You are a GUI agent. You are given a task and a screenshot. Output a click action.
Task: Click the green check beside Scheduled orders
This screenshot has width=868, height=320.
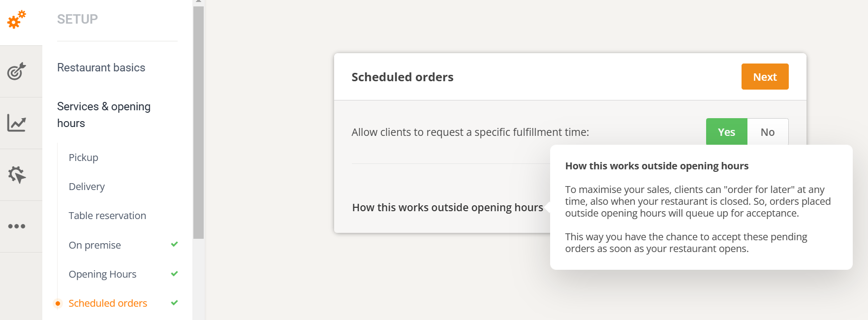coord(174,303)
